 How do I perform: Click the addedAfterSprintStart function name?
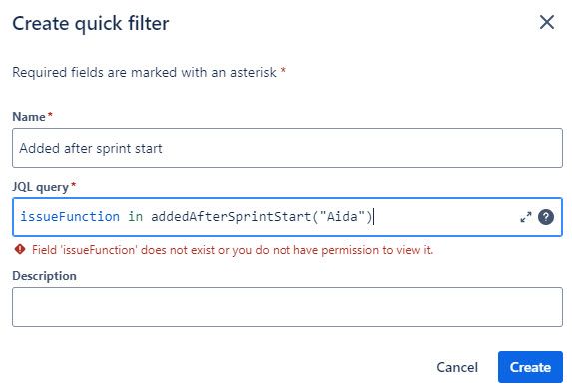(231, 217)
